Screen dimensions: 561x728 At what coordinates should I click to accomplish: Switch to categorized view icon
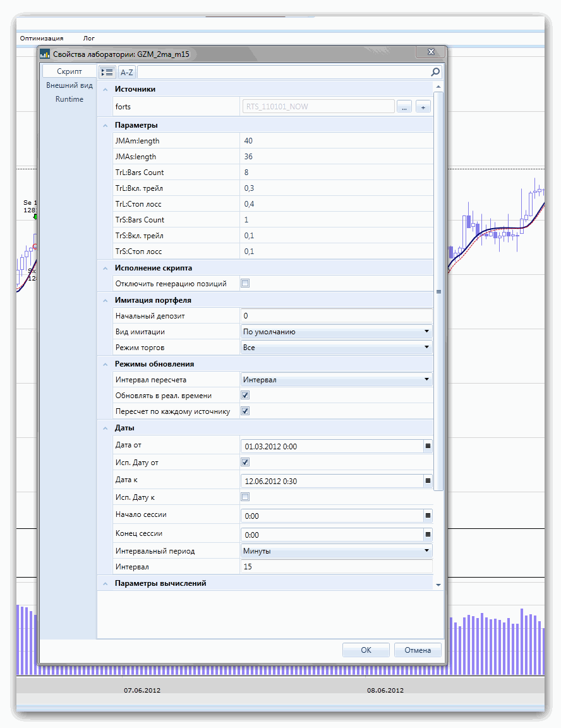tap(107, 72)
